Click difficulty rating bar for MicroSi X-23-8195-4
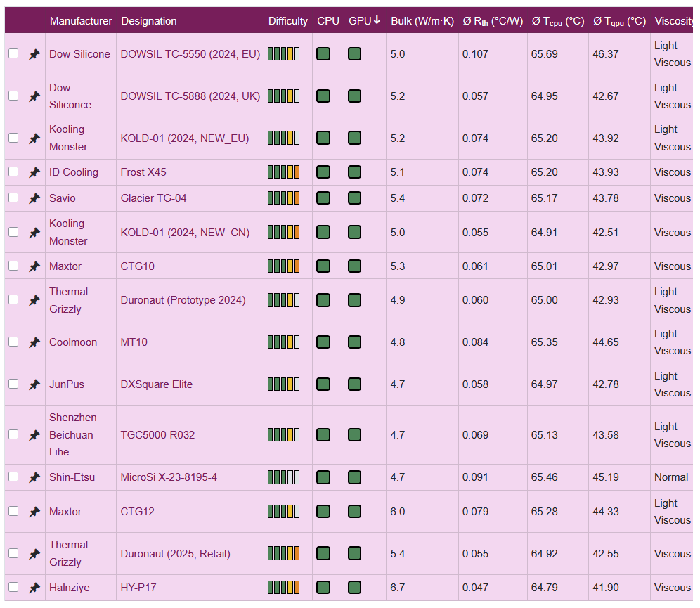The image size is (700, 608). pyautogui.click(x=283, y=477)
